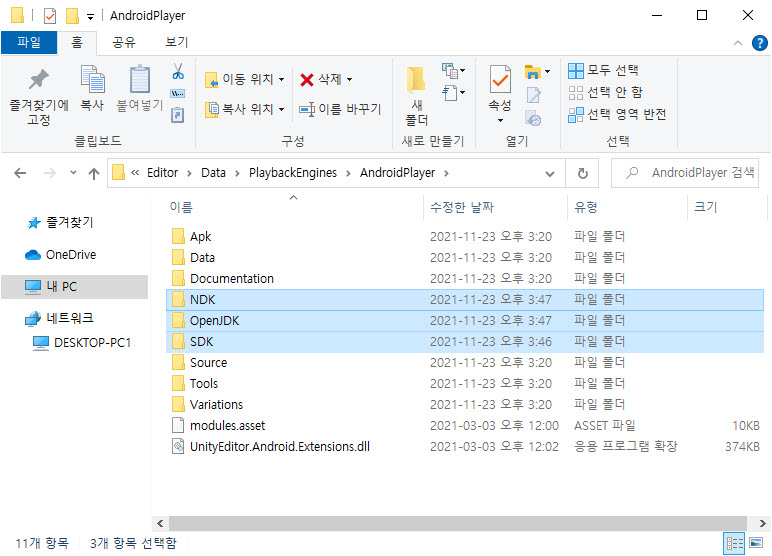Go back with the left arrow

click(20, 173)
